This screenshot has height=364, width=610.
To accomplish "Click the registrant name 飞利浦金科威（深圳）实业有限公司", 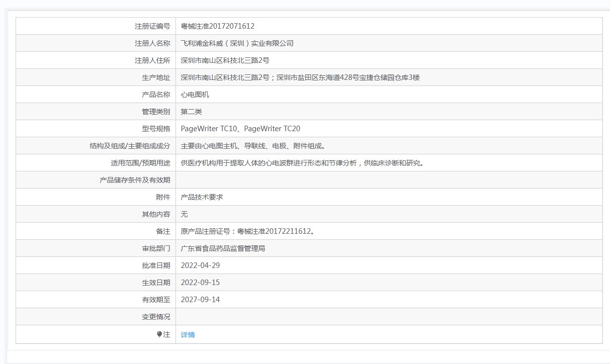I will tap(237, 43).
